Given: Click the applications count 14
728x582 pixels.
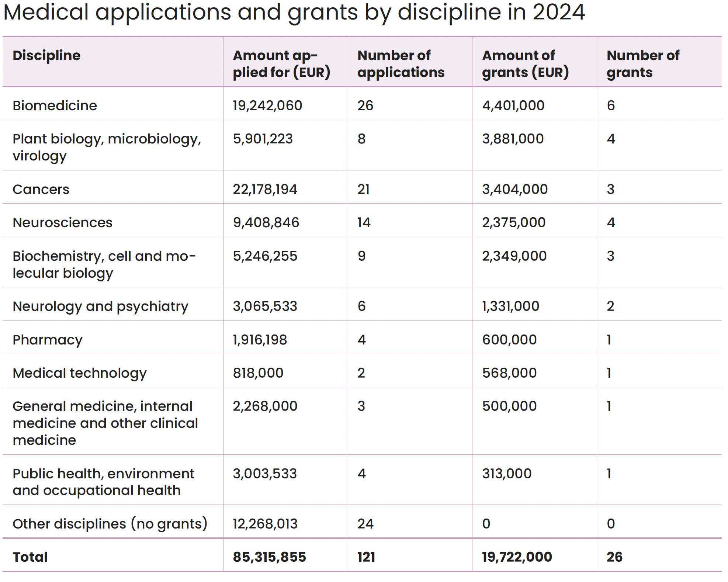Looking at the screenshot, I should [364, 222].
